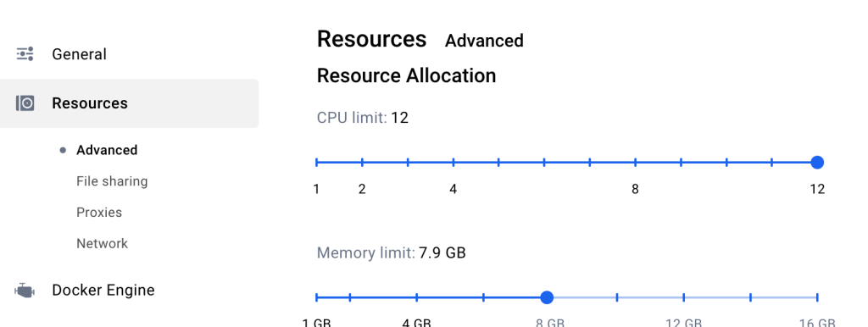Click the Memory limit slider handle
Image resolution: width=868 pixels, height=327 pixels.
tap(547, 297)
